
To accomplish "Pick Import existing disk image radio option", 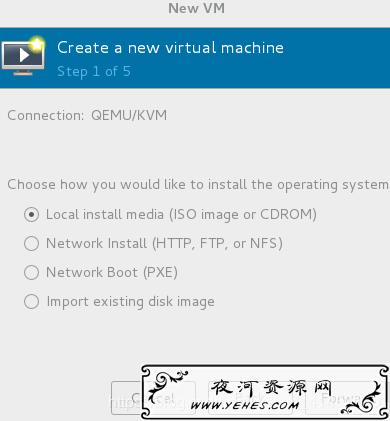I will click(x=31, y=302).
